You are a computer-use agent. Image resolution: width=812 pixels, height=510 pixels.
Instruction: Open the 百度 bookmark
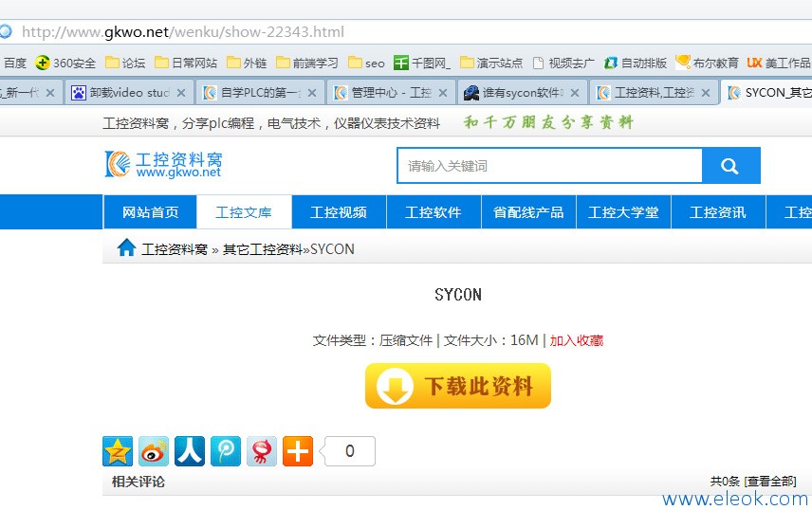(x=14, y=64)
